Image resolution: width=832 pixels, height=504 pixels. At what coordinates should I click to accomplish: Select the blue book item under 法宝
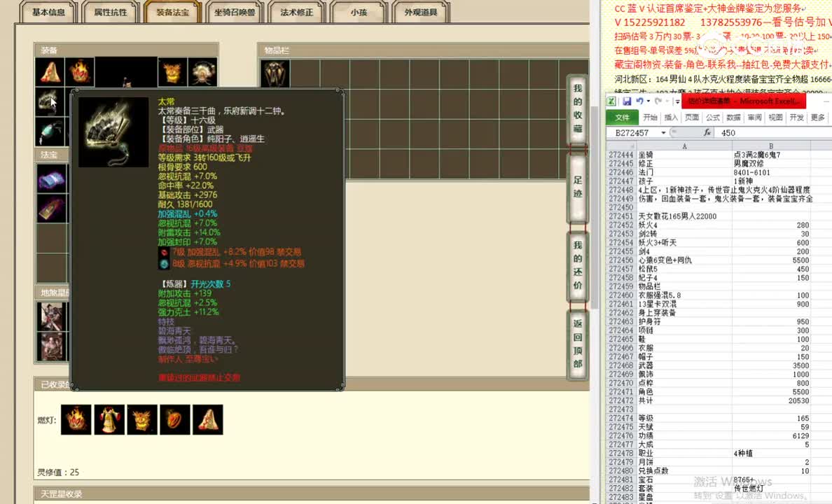point(51,178)
